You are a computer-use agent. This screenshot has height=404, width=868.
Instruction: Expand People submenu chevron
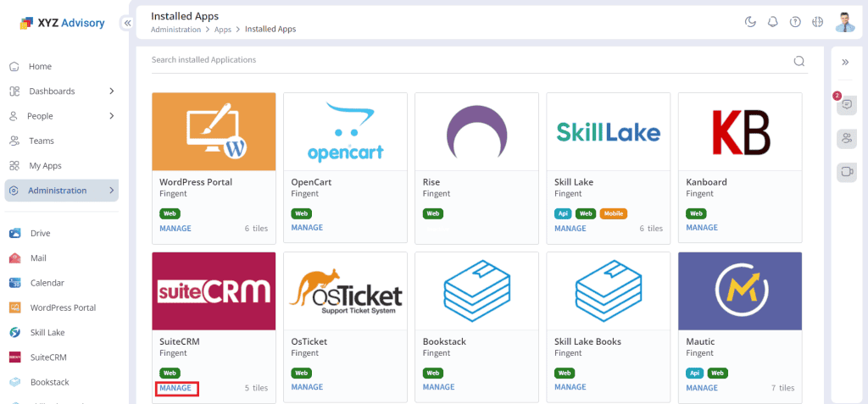pyautogui.click(x=111, y=116)
